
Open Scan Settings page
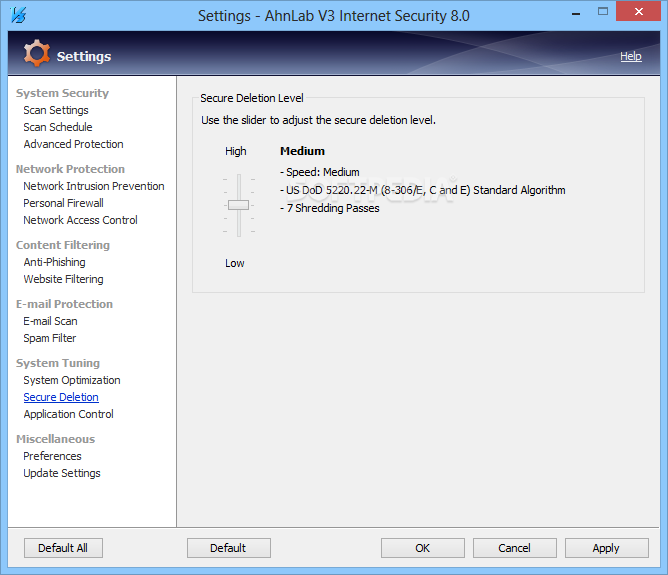56,110
